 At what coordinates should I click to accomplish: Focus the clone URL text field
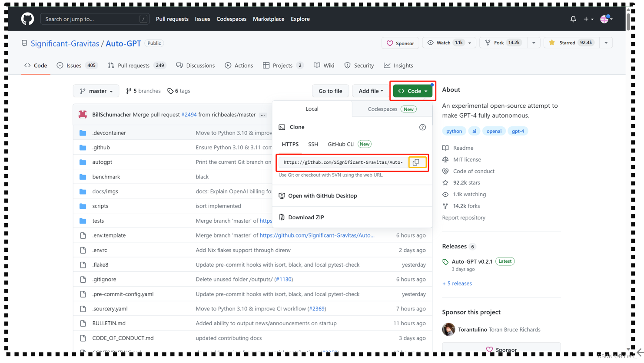(343, 162)
